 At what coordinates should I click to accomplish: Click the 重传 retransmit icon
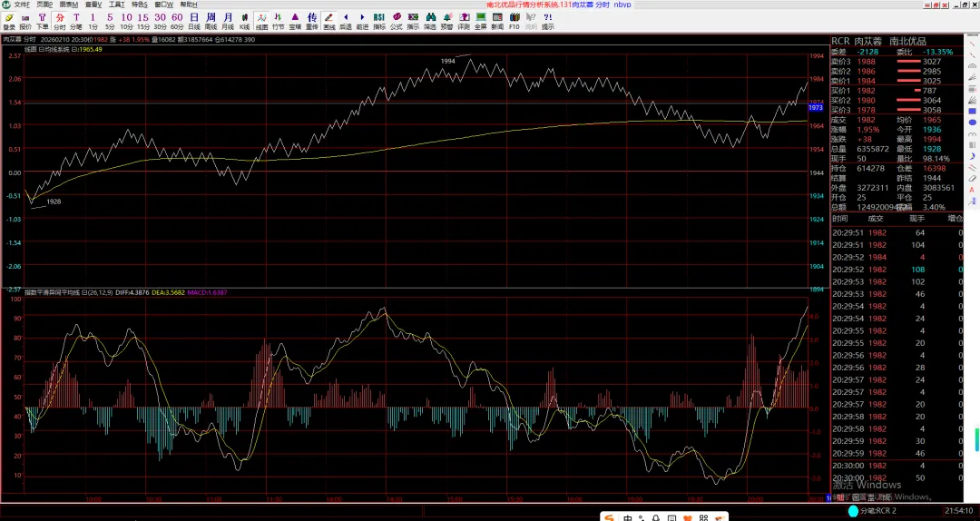312,21
